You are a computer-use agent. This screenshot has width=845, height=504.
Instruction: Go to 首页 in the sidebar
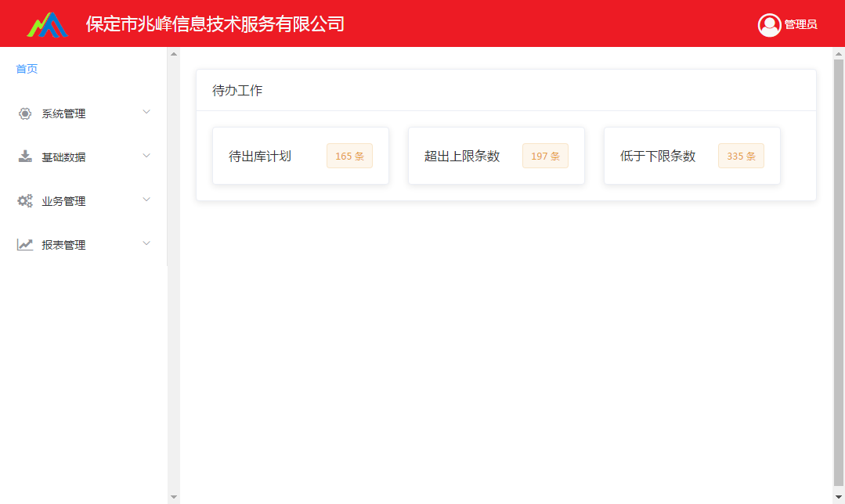27,69
